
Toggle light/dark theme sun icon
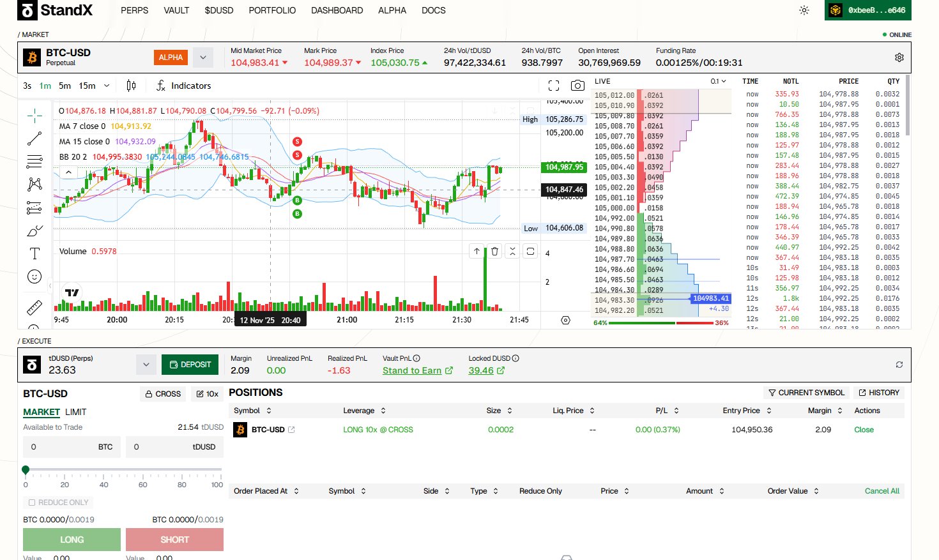(x=804, y=10)
